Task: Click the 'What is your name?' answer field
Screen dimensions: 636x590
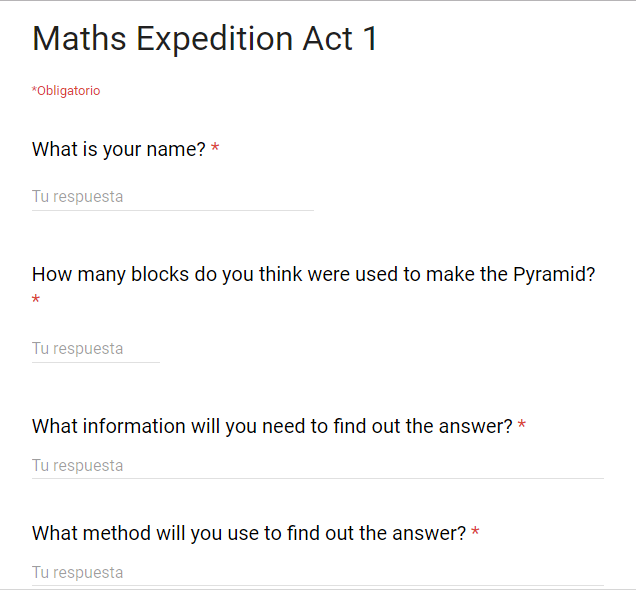Action: pos(173,197)
